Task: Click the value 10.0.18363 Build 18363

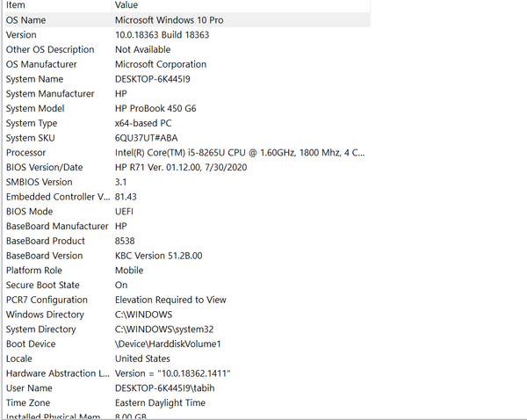Action: pos(162,34)
